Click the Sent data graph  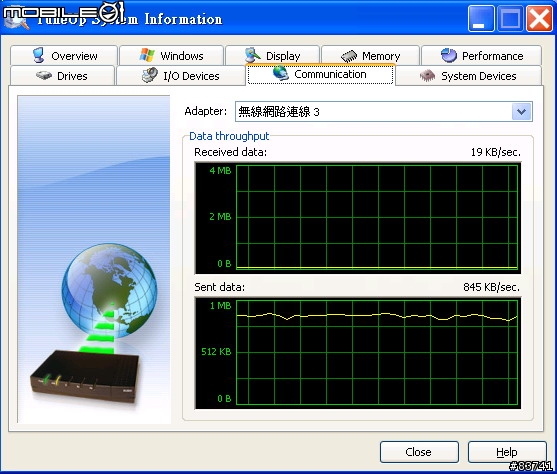(x=358, y=353)
